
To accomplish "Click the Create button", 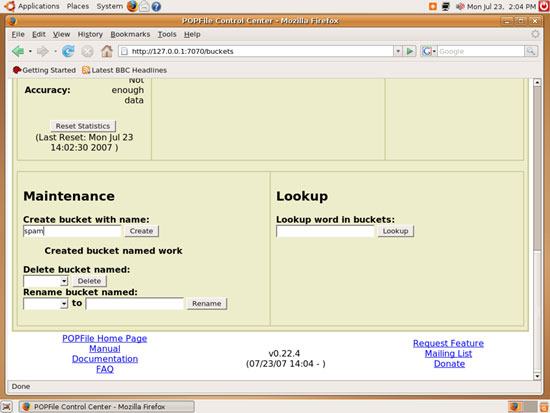I will tap(141, 231).
